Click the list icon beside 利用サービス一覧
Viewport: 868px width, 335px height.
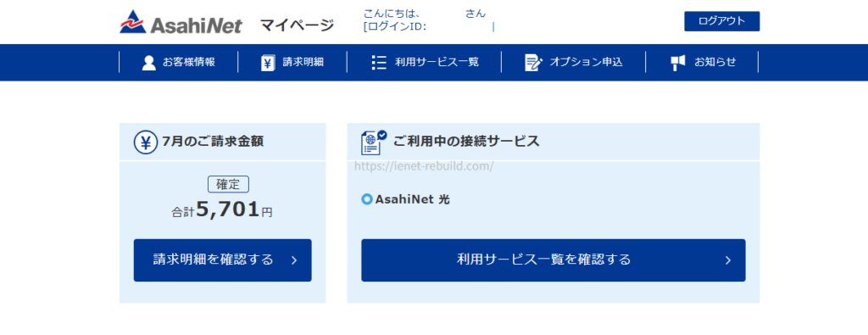pyautogui.click(x=379, y=63)
